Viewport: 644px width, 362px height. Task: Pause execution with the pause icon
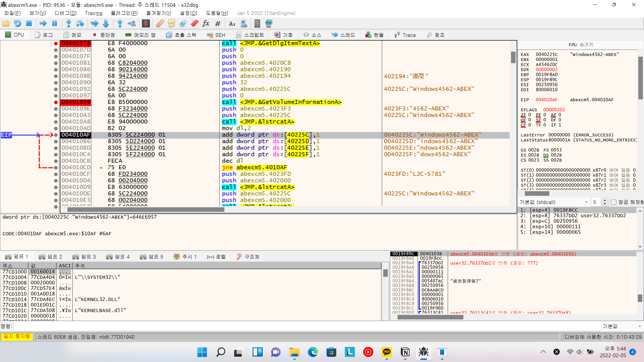[55, 23]
